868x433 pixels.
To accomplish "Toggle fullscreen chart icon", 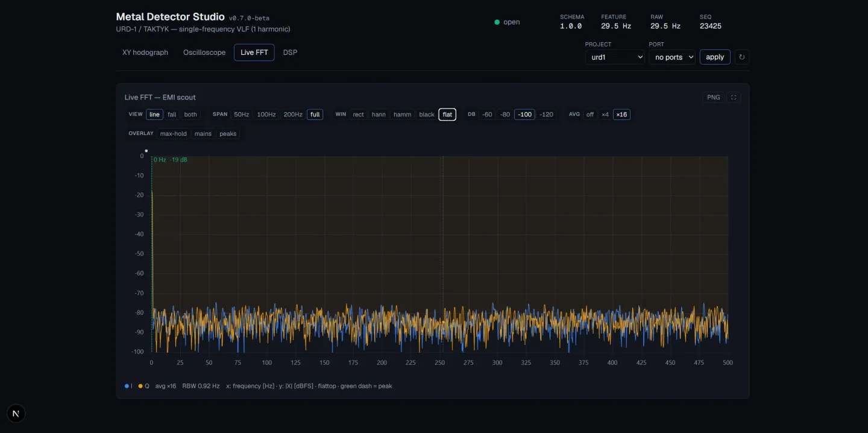I will [x=734, y=97].
